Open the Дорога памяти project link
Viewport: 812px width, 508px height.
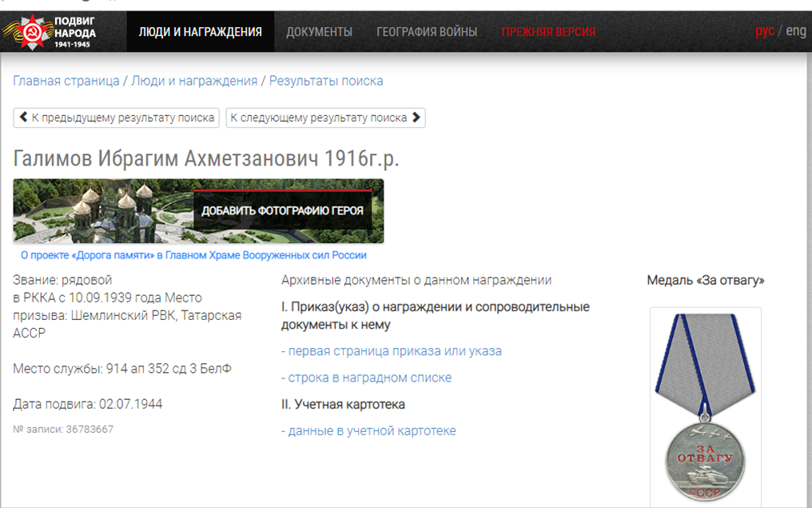click(193, 255)
